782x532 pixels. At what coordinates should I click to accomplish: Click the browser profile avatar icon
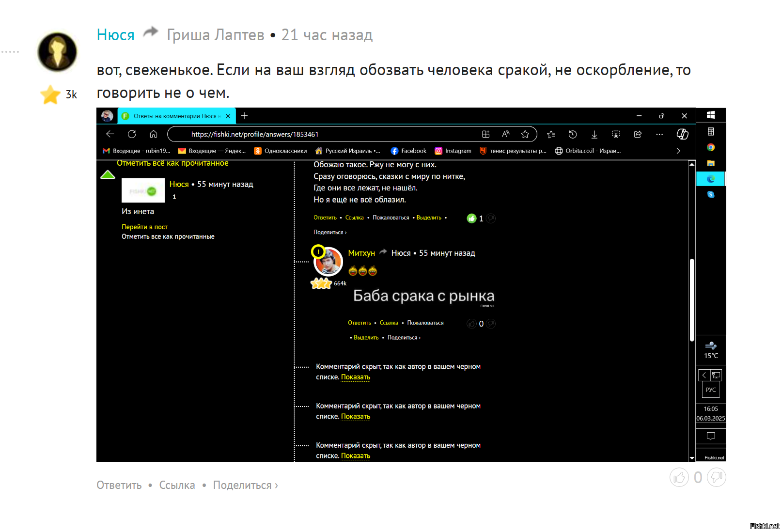tap(107, 116)
